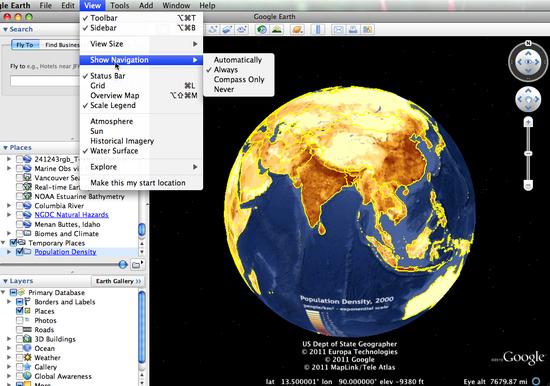550x386 pixels.
Task: Click the Global Awareness globe icon
Action: pyautogui.click(x=27, y=376)
